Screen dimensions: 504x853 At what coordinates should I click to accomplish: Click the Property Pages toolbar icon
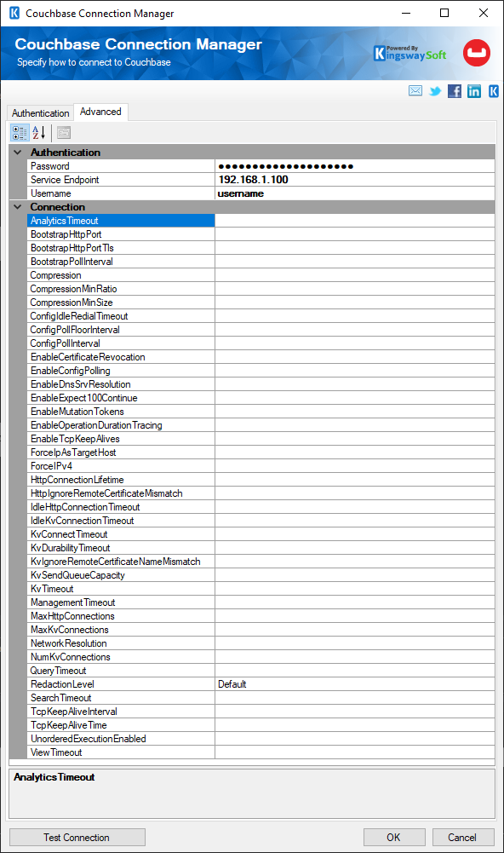point(64,133)
